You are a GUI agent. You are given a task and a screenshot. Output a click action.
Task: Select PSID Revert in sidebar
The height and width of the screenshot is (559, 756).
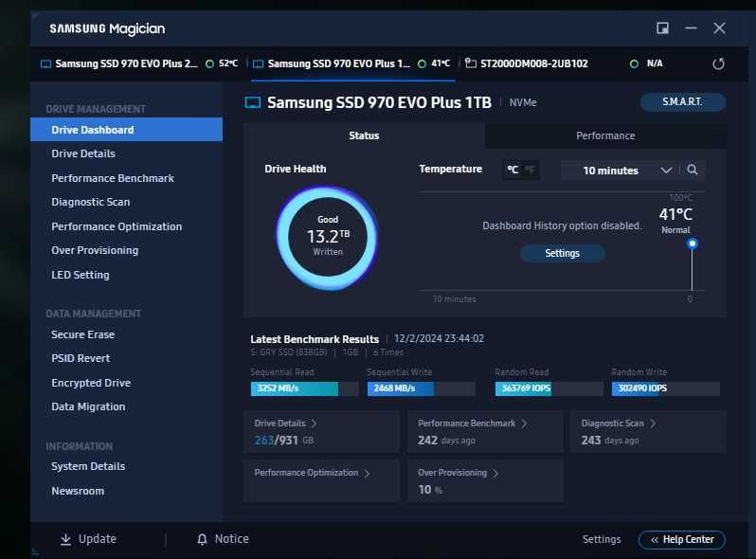coord(126,358)
